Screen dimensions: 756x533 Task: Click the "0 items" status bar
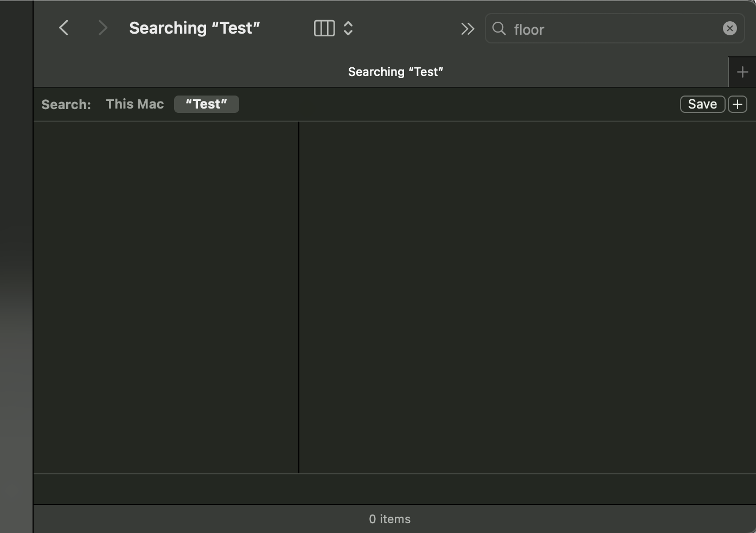pyautogui.click(x=389, y=519)
